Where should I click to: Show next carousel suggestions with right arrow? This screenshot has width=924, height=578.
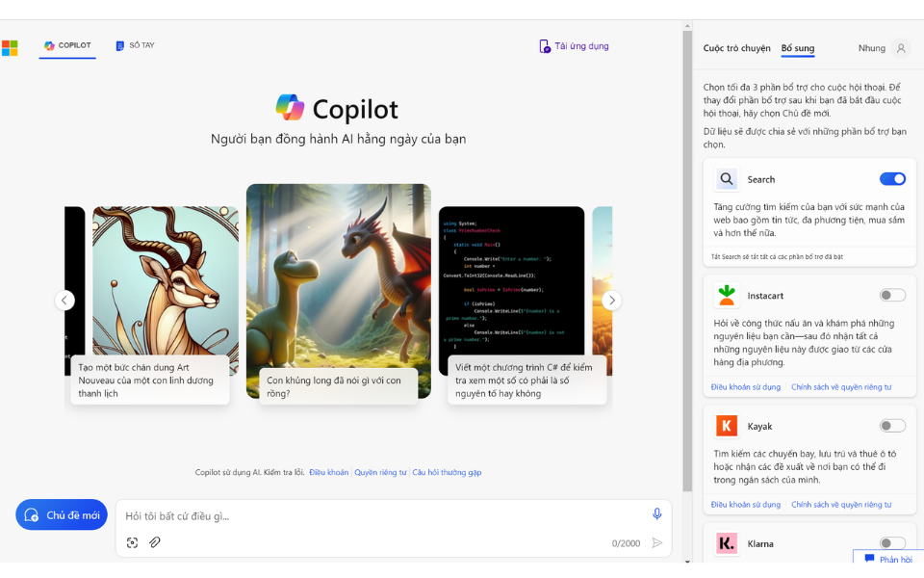click(x=611, y=301)
